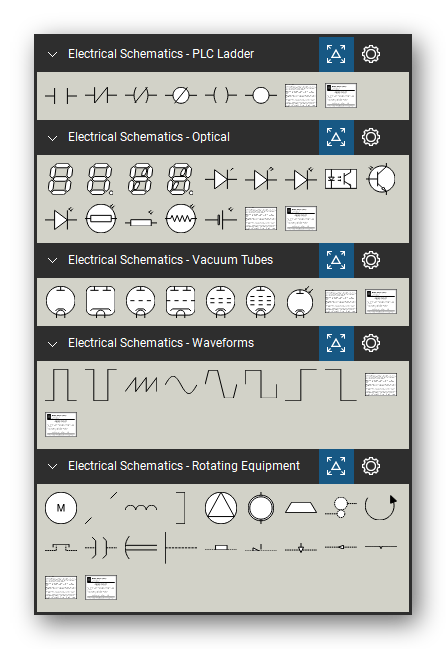
Task: Open settings gear for Optical
Action: (371, 137)
